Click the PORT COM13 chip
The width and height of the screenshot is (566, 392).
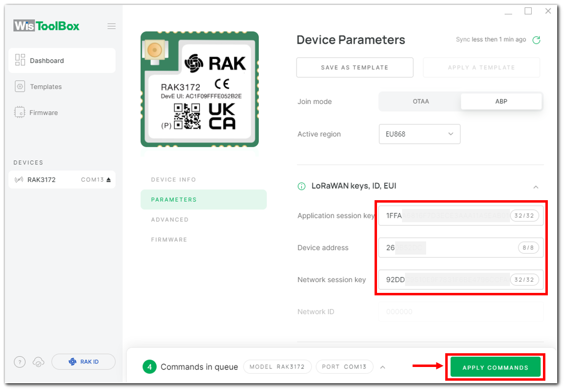click(345, 367)
